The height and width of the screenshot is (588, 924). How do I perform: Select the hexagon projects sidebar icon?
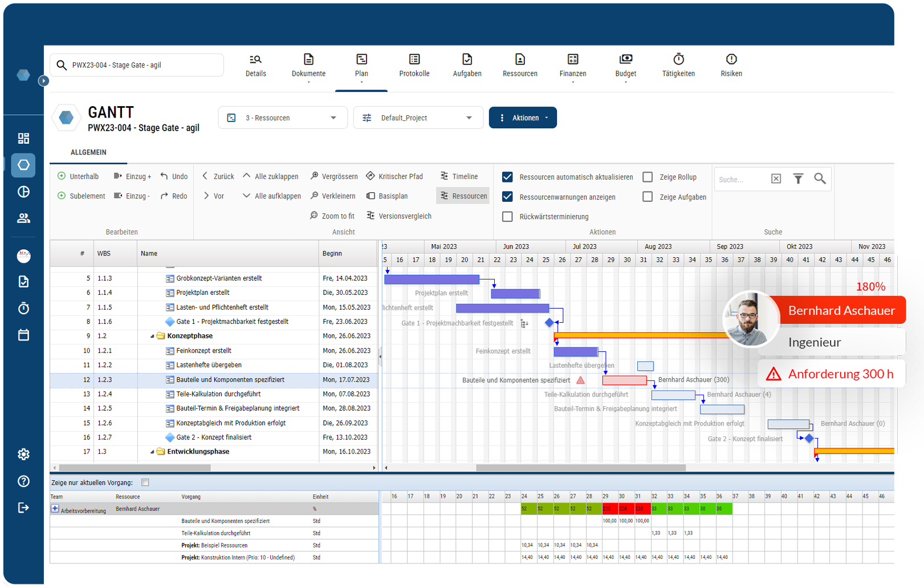point(23,165)
